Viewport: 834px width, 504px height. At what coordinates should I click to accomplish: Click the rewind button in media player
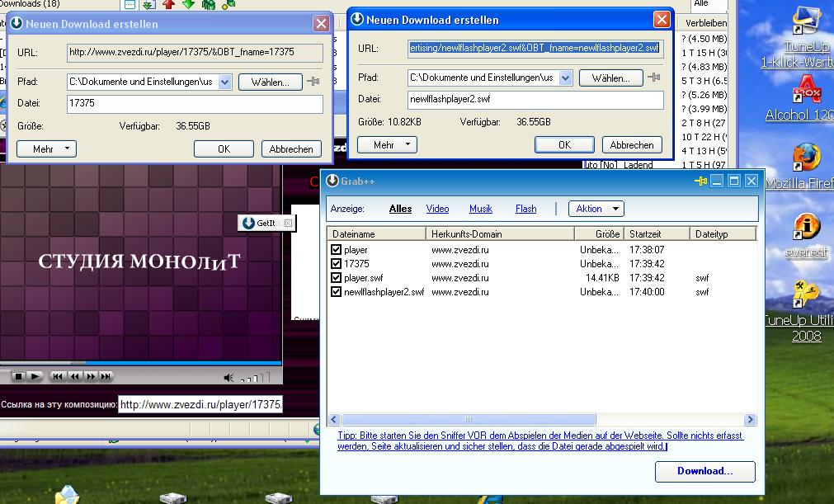pyautogui.click(x=74, y=377)
